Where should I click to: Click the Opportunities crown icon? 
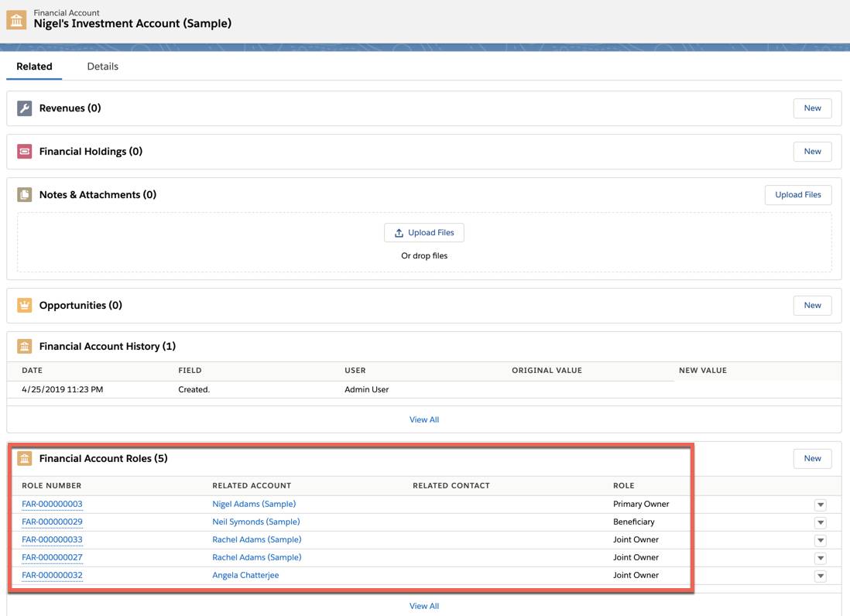pos(25,306)
